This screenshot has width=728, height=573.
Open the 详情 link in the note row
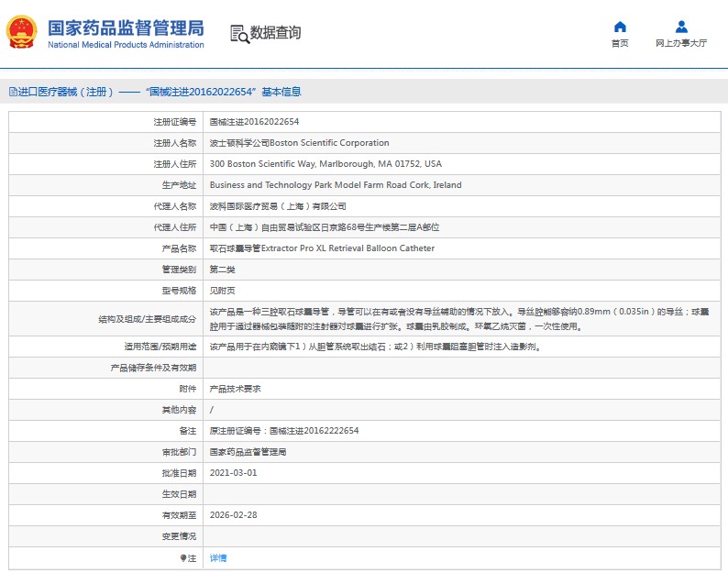pyautogui.click(x=218, y=557)
